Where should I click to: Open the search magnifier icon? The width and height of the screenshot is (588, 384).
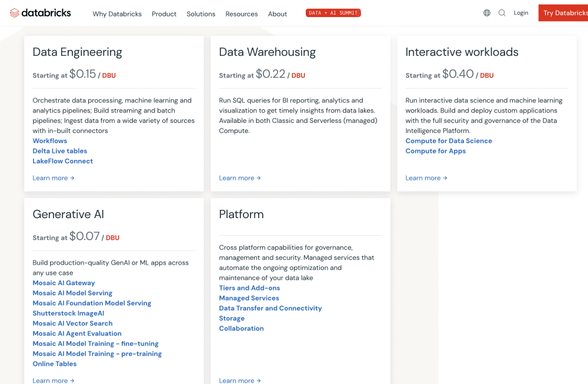point(502,13)
